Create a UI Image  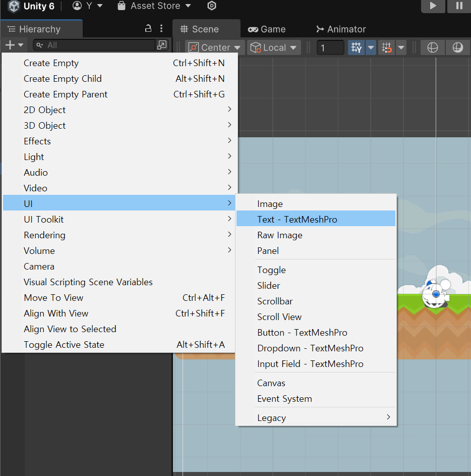316,204
